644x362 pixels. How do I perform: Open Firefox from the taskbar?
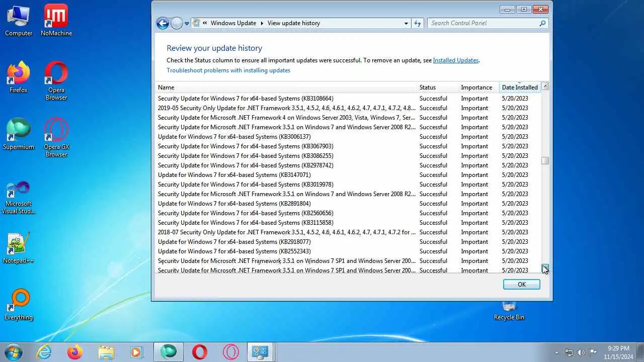click(x=75, y=352)
